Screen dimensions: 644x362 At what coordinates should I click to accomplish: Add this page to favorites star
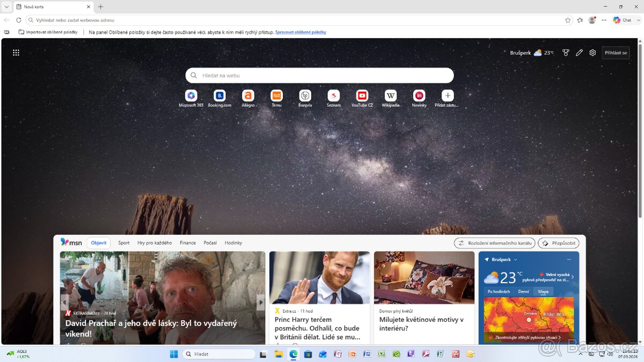tap(568, 20)
